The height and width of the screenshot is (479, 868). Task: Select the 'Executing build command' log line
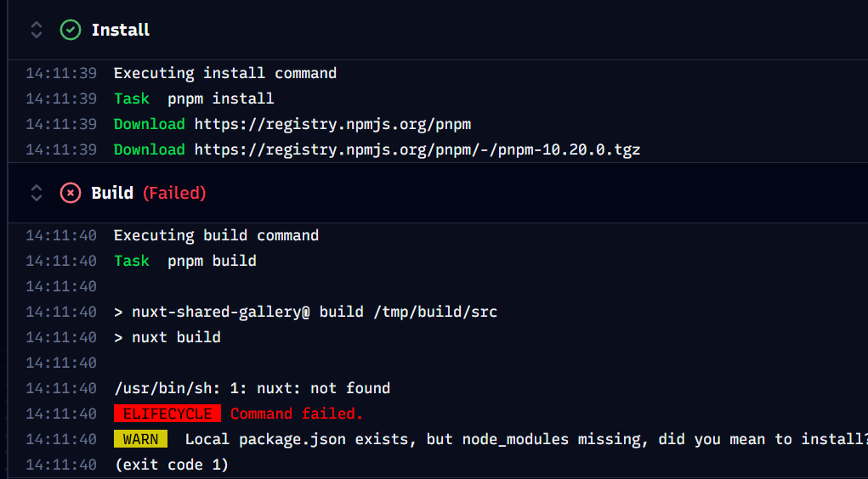216,235
